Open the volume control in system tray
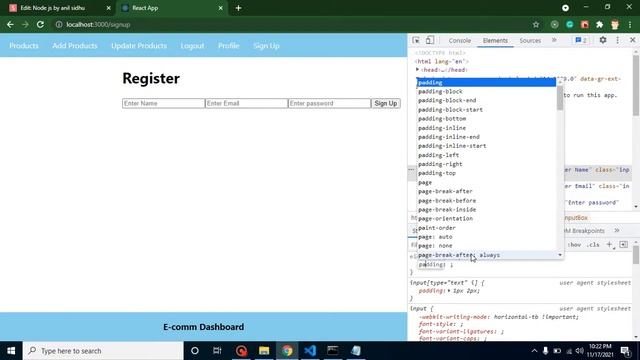This screenshot has width=640, height=360. point(580,351)
